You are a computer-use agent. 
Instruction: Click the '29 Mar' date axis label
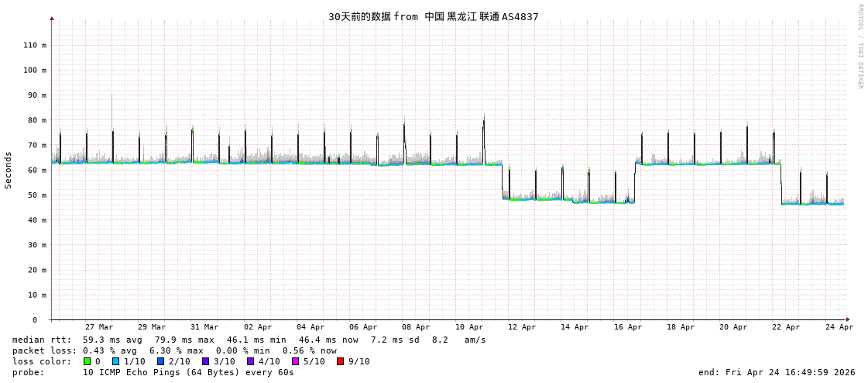153,327
